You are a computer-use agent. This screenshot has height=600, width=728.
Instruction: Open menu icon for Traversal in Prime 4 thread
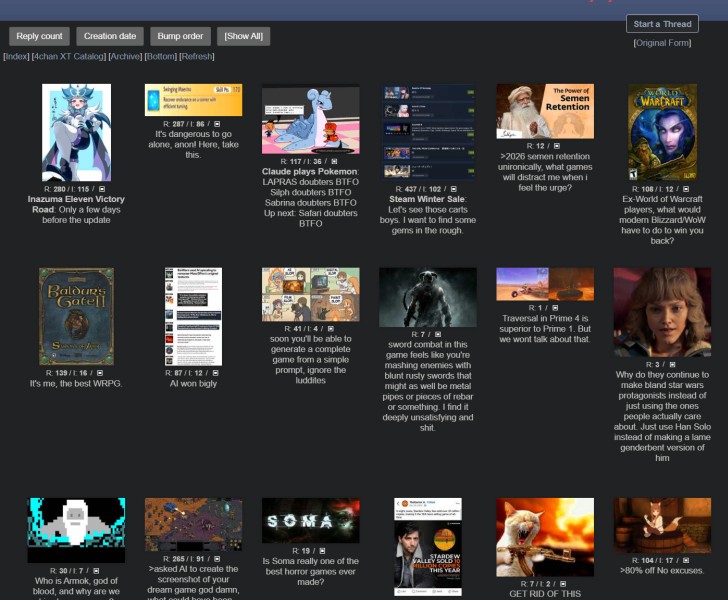555,308
